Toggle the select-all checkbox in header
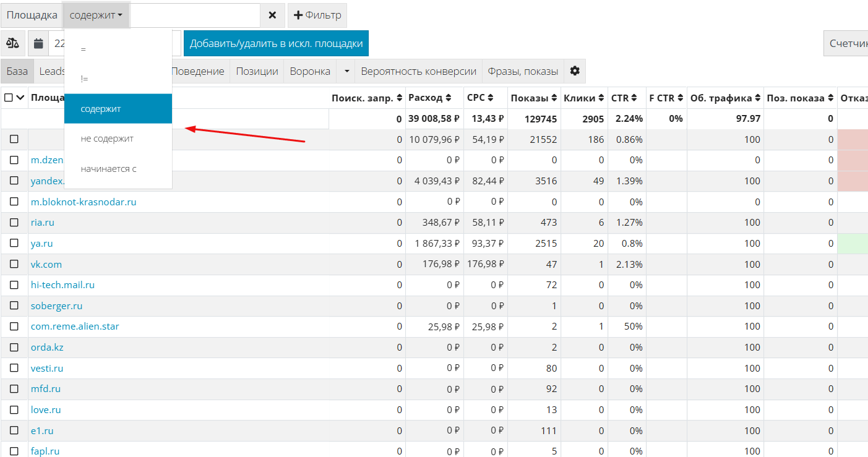The height and width of the screenshot is (457, 868). [9, 98]
